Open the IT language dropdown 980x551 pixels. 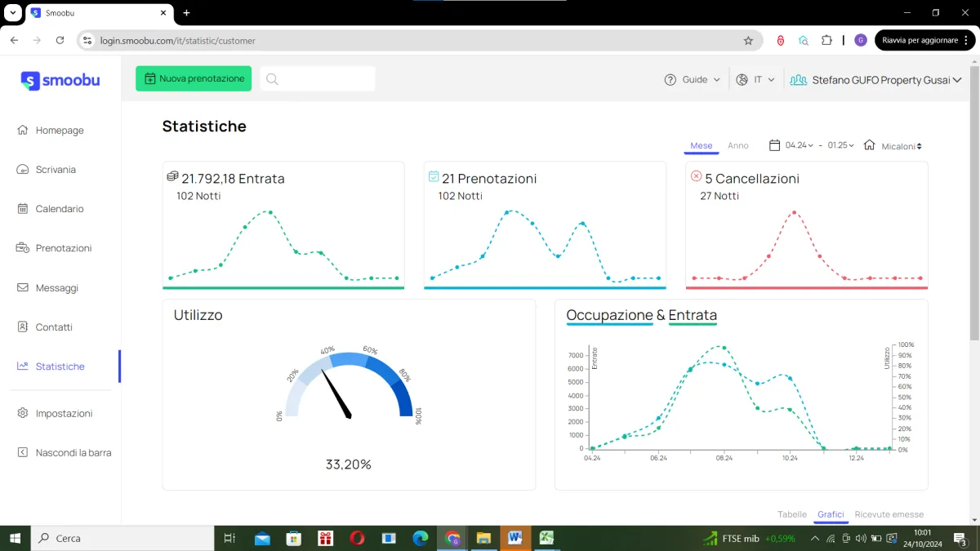[x=755, y=80]
